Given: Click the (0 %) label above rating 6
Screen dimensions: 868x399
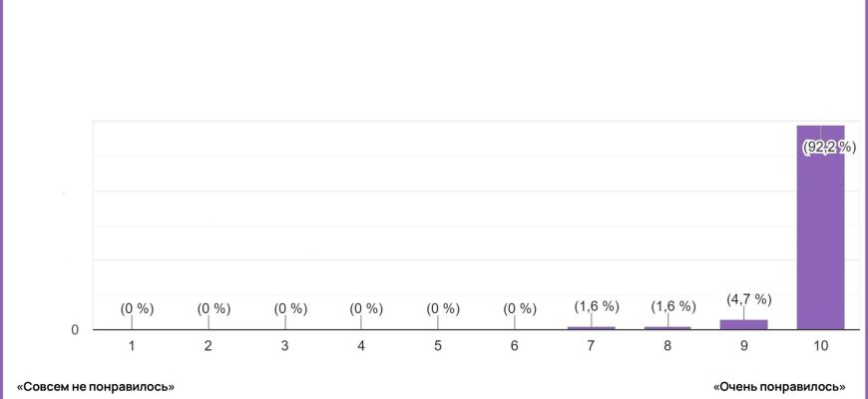Looking at the screenshot, I should [x=520, y=309].
